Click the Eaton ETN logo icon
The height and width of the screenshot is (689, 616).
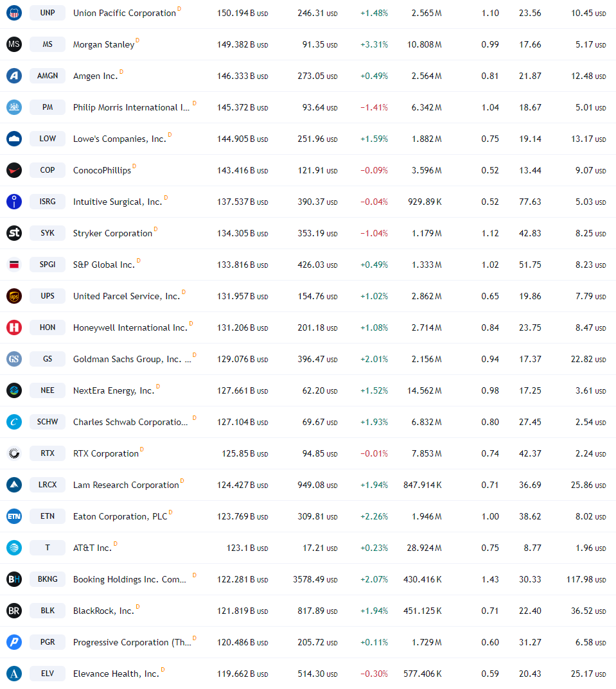(x=14, y=516)
